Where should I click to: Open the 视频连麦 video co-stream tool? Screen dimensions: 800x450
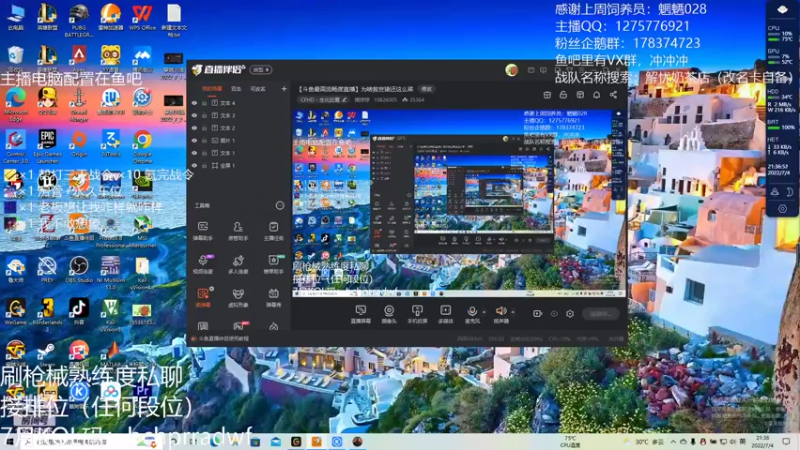click(203, 263)
